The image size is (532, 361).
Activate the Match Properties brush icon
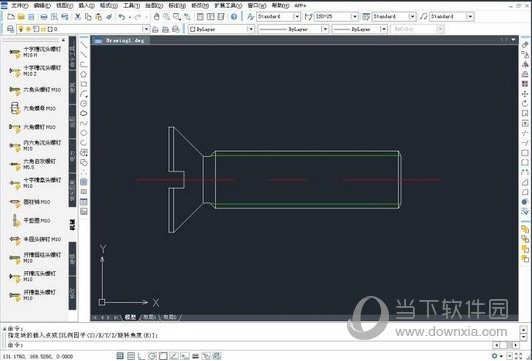coord(109,17)
